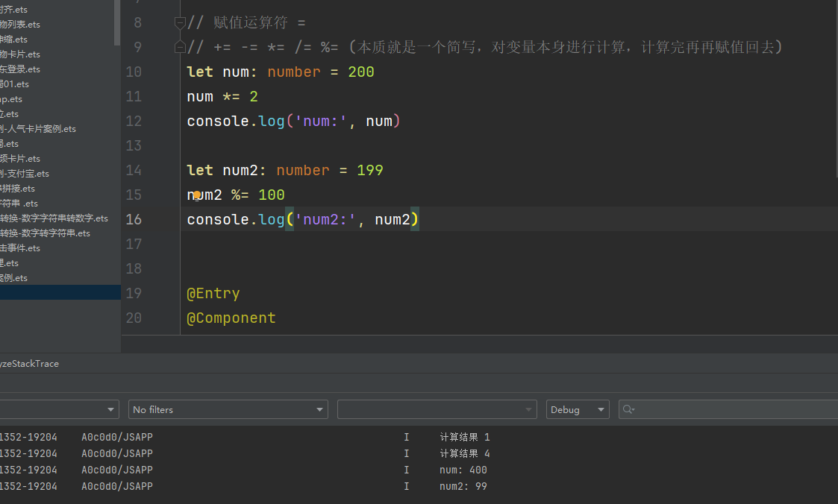Click line number 16 in gutter
838x504 pixels.
point(134,219)
